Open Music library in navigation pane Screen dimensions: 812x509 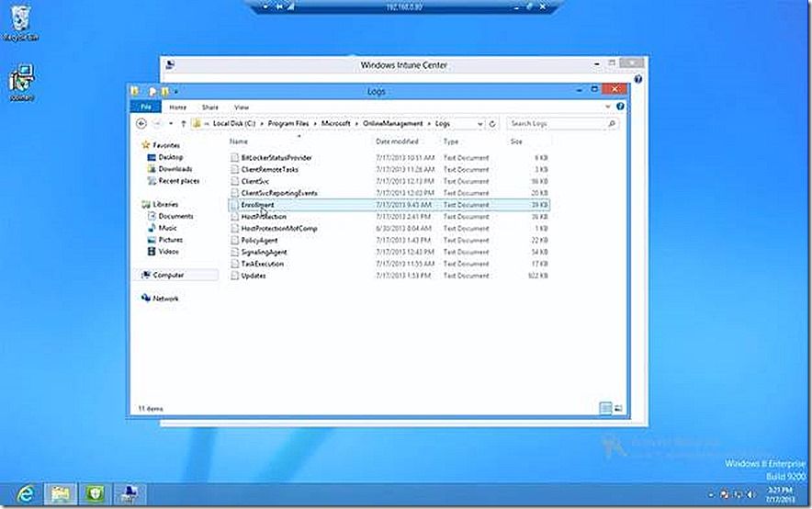tap(167, 229)
